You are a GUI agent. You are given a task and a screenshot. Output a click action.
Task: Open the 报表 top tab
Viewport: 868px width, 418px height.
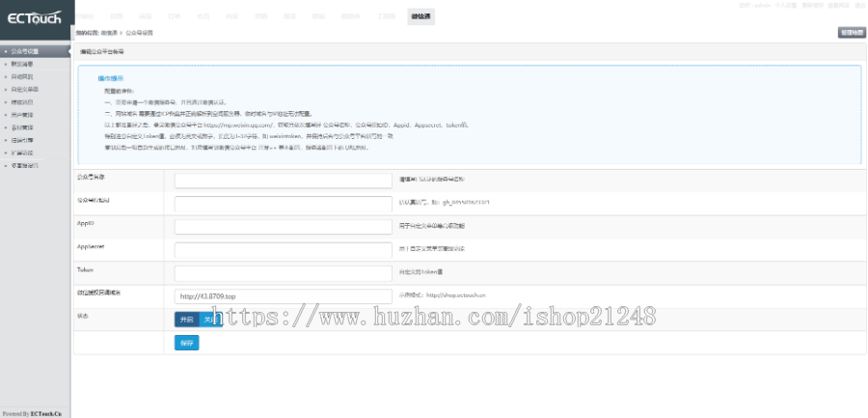(289, 16)
